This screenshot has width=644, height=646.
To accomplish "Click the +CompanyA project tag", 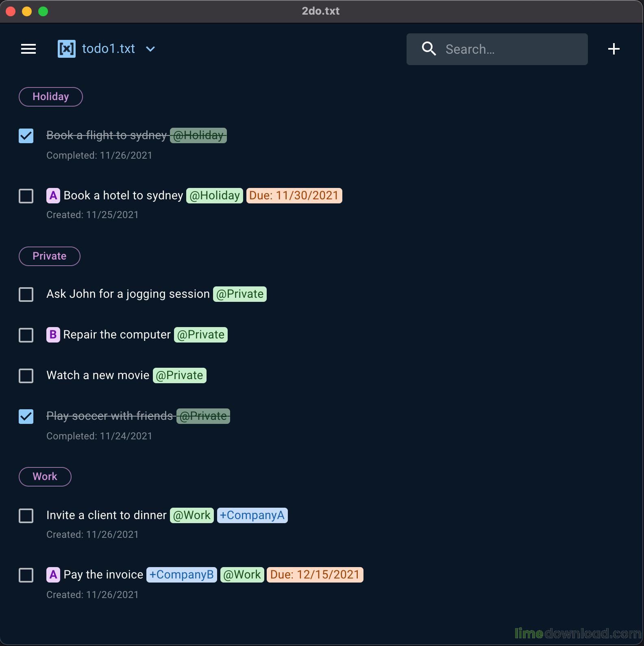I will click(252, 515).
